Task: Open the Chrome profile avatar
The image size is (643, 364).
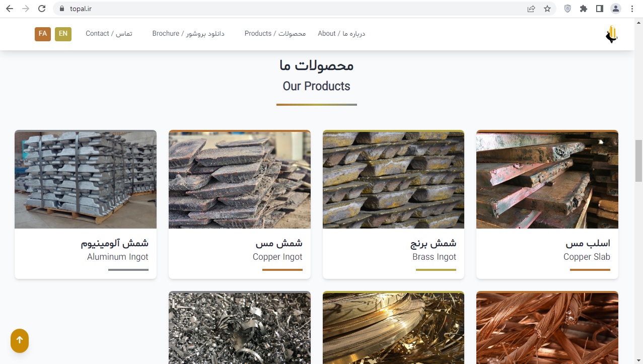Action: coord(616,9)
